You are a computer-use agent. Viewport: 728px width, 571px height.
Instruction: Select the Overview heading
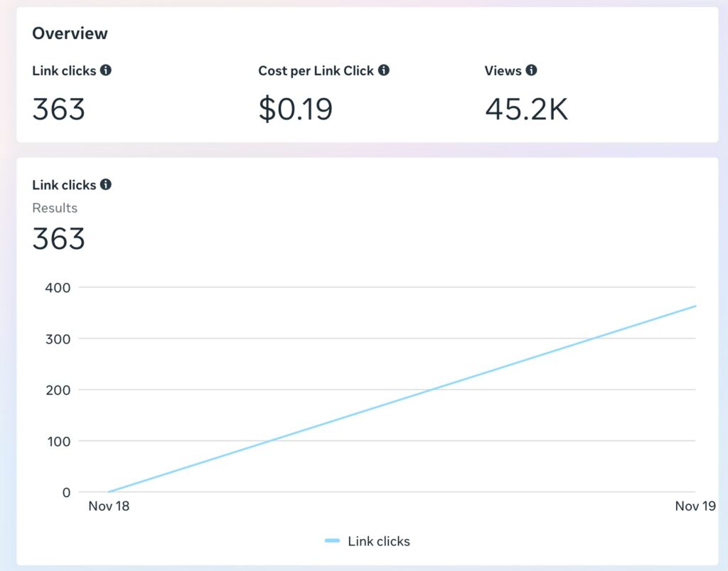(70, 33)
